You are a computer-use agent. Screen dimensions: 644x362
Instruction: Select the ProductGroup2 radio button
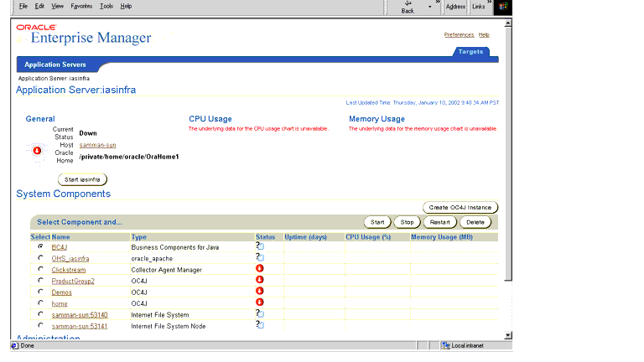[40, 281]
